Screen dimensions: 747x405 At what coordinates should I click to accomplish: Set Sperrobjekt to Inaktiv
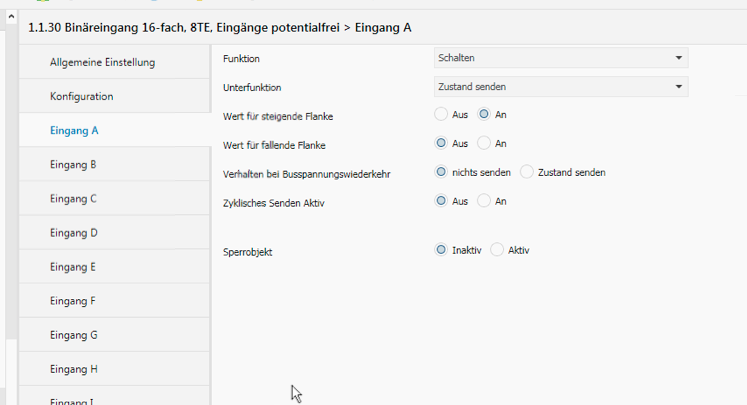(441, 250)
